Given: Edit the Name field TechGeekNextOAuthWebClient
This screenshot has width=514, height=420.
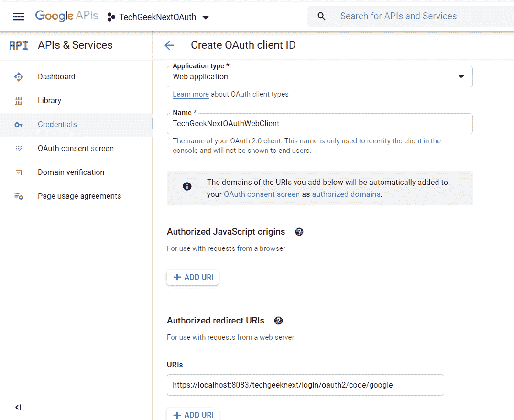Looking at the screenshot, I should 319,124.
